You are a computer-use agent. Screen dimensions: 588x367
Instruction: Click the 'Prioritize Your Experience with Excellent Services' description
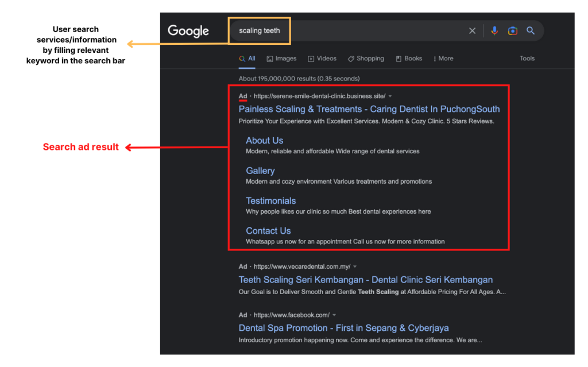pyautogui.click(x=366, y=121)
